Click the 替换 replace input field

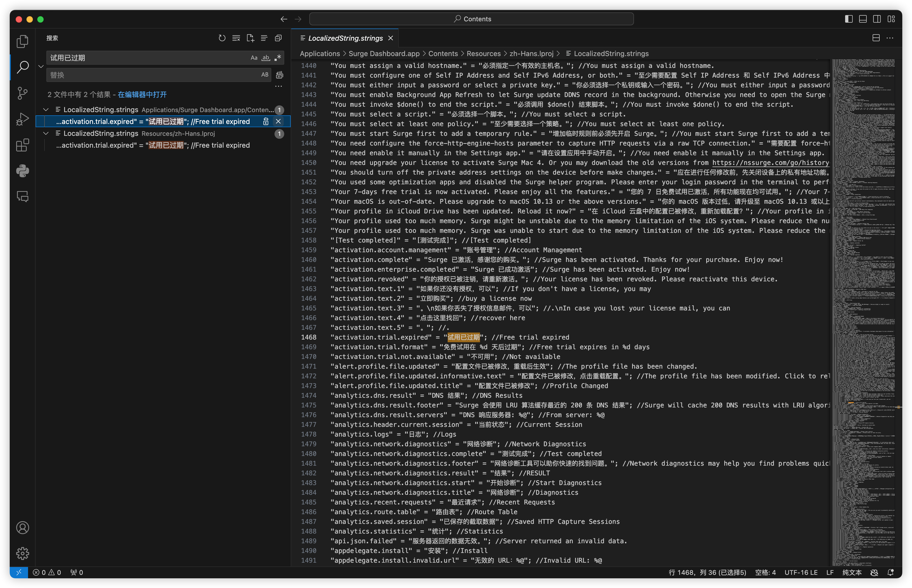click(x=153, y=75)
